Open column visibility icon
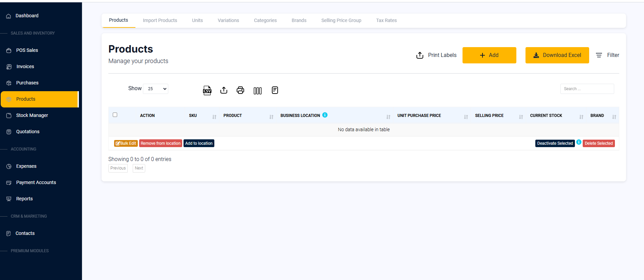 tap(257, 91)
